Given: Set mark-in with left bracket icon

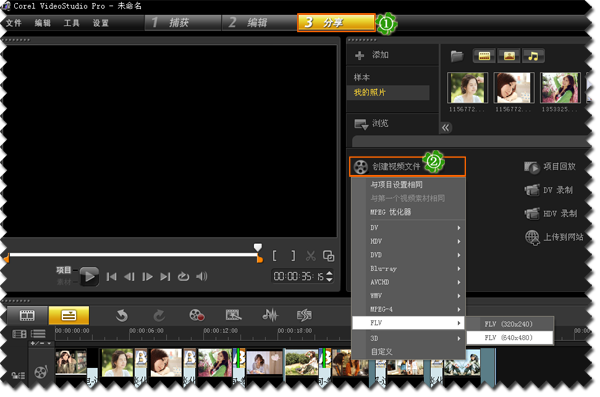Looking at the screenshot, I should (x=274, y=255).
